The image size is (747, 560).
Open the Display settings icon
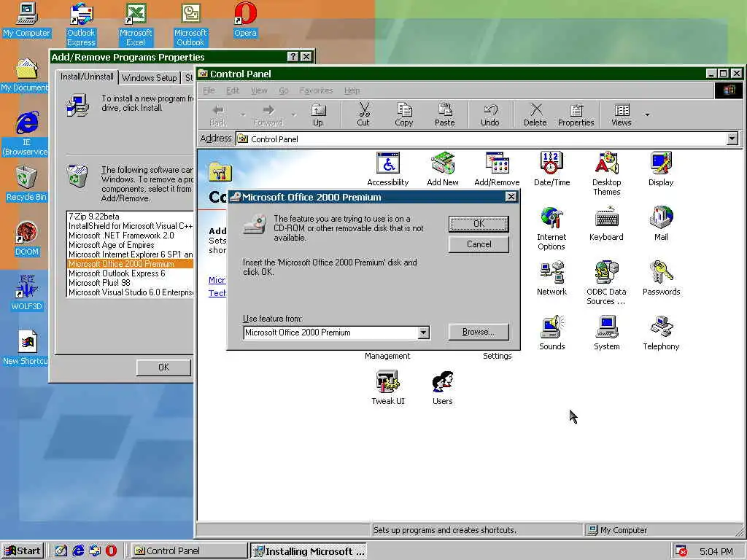click(661, 169)
